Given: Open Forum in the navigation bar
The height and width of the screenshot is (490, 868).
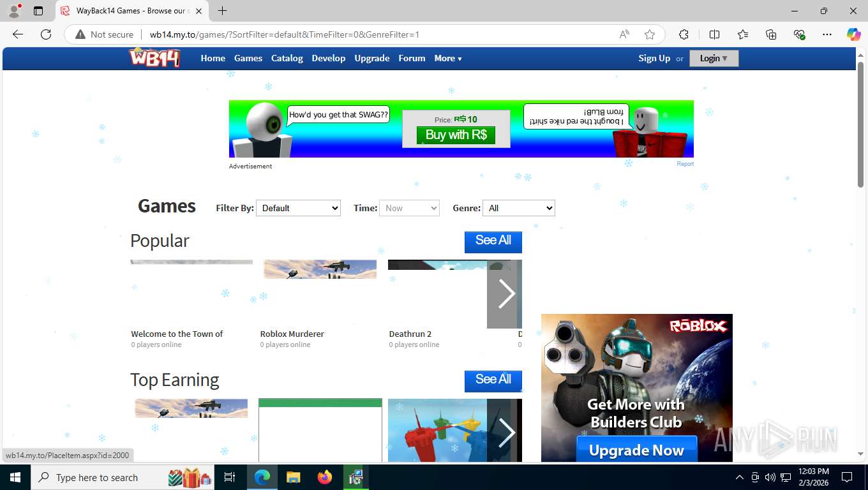Looking at the screenshot, I should (412, 58).
